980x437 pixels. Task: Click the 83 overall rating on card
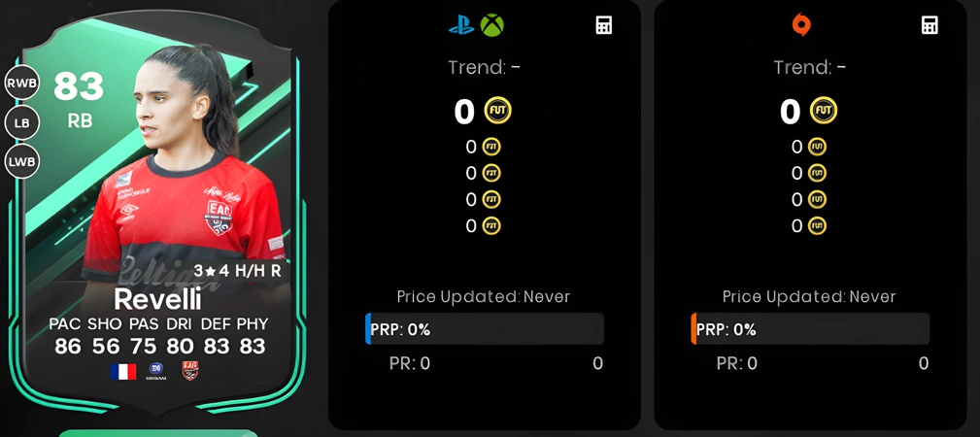pos(79,86)
